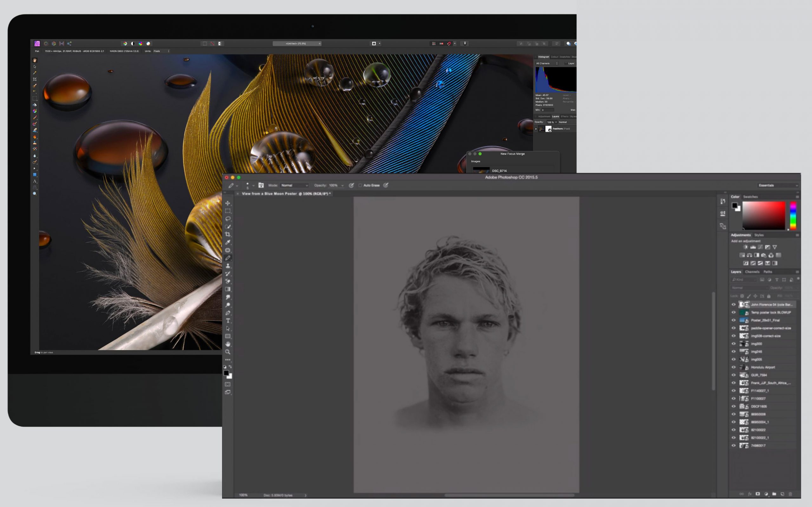Image resolution: width=812 pixels, height=507 pixels.
Task: Toggle Quick Mask mode in Photoshop toolbar
Action: (228, 384)
